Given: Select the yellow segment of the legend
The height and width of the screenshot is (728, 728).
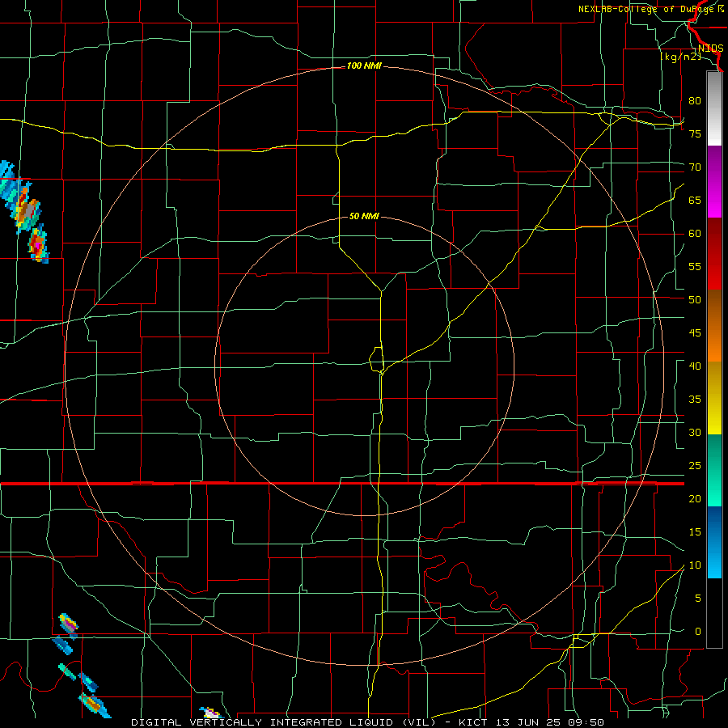Looking at the screenshot, I should (714, 398).
